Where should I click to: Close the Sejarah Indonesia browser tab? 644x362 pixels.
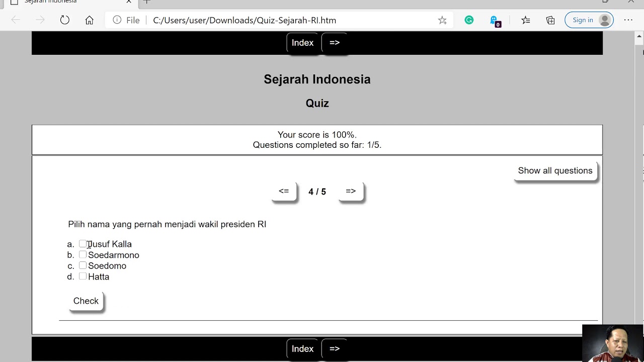coord(129,2)
